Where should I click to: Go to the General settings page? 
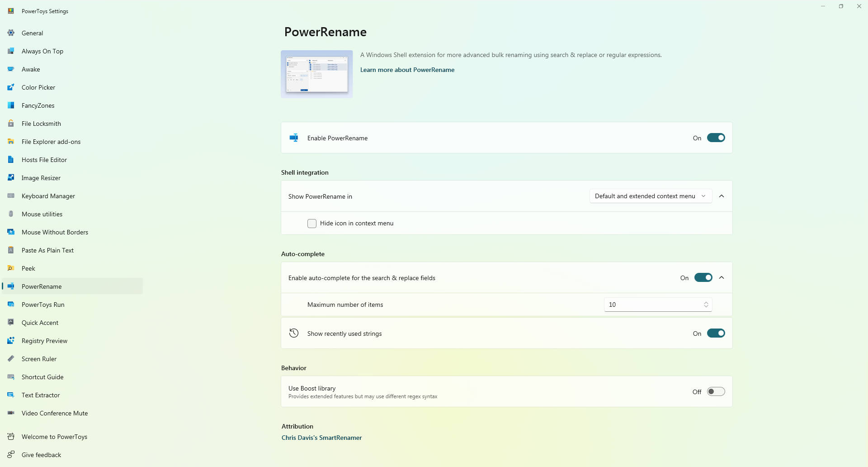tap(33, 33)
